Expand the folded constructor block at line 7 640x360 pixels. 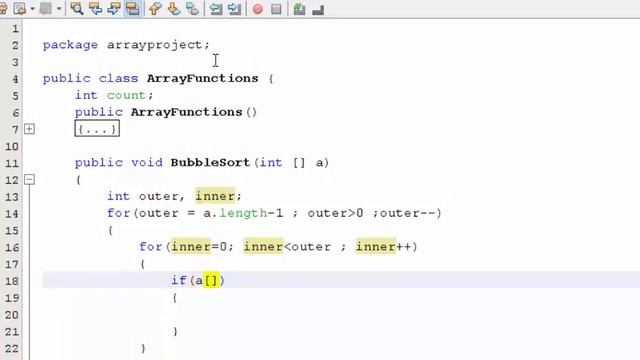29,129
